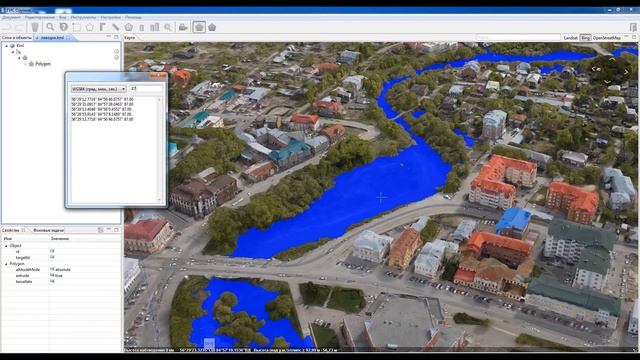Viewport: 640px width, 360px height.
Task: Close the coordinates dialog
Action: point(158,76)
